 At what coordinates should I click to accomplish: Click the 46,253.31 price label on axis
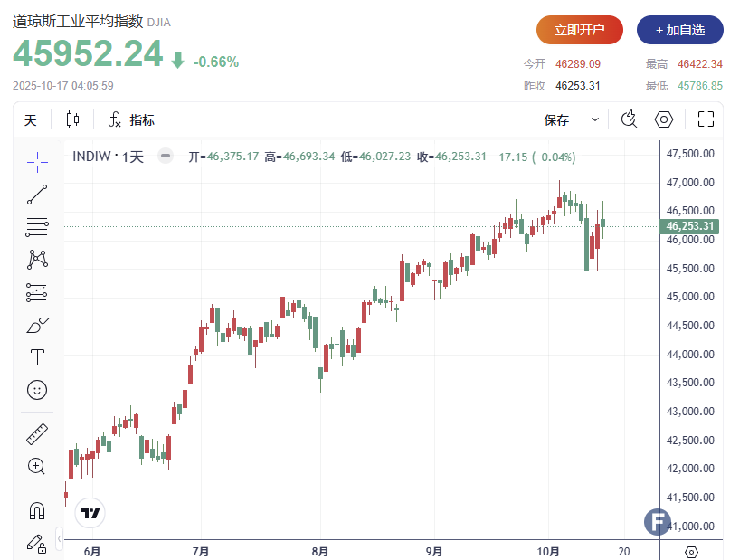coord(691,226)
